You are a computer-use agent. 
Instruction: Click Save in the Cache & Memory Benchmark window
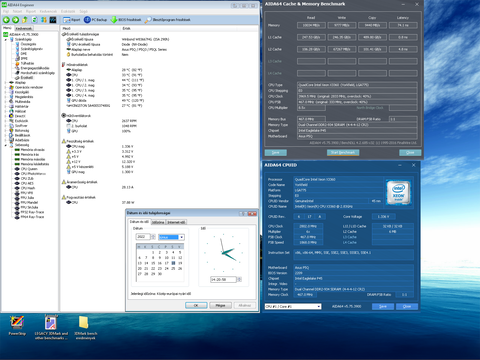pyautogui.click(x=276, y=152)
